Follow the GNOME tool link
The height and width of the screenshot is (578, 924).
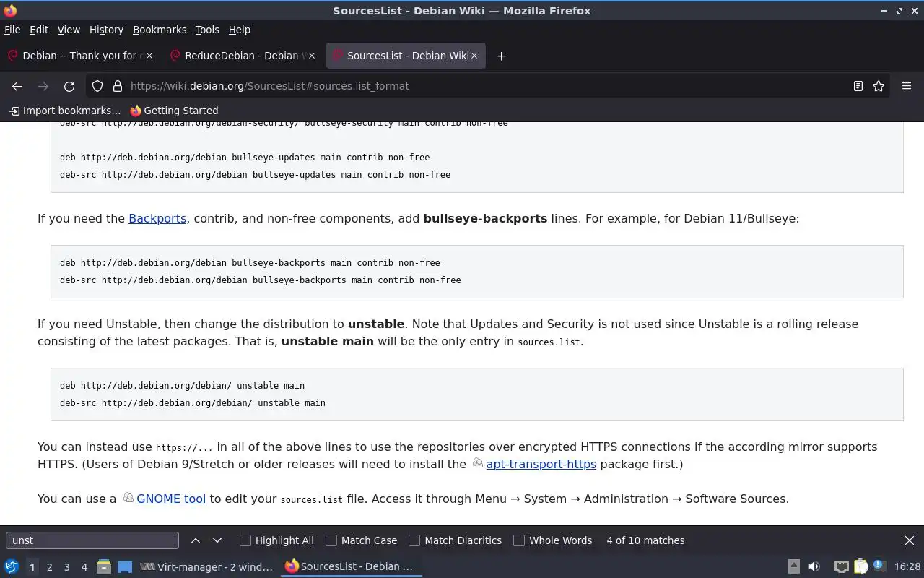click(171, 499)
